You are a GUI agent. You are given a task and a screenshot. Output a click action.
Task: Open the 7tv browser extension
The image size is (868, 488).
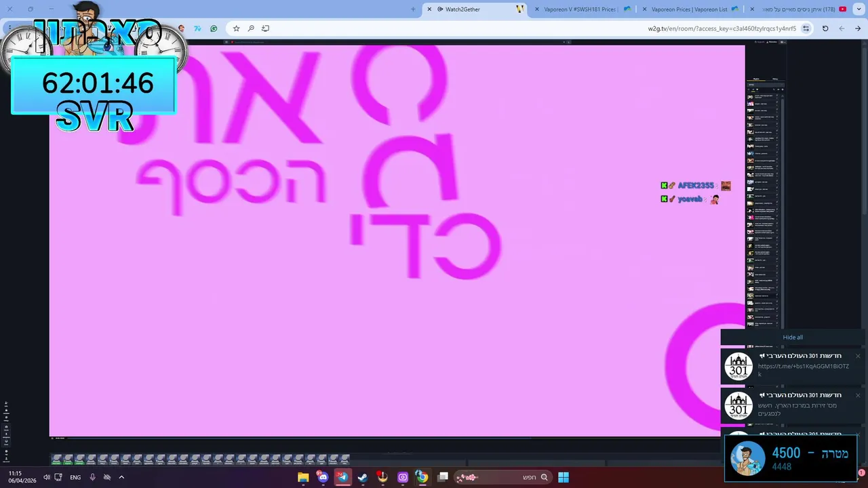pyautogui.click(x=197, y=28)
